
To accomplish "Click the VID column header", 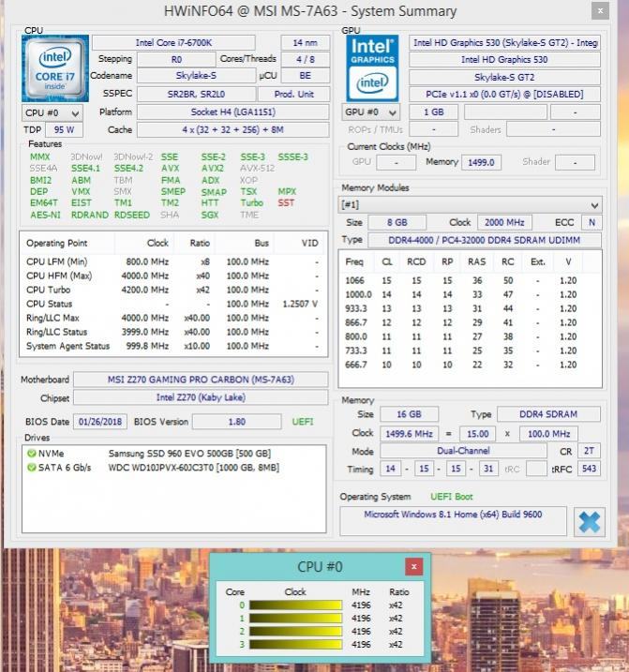I will point(302,243).
